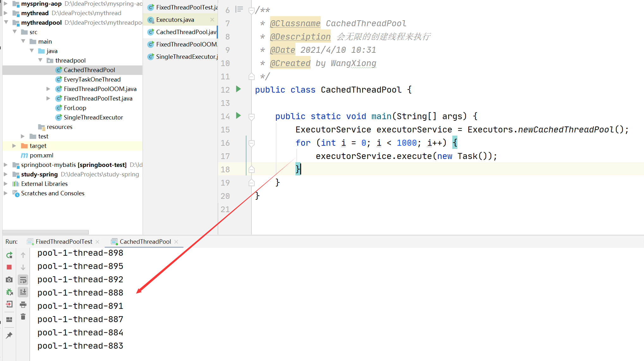Screen dimensions: 644x361
Task: Toggle scroll to end of console
Action: tap(23, 292)
